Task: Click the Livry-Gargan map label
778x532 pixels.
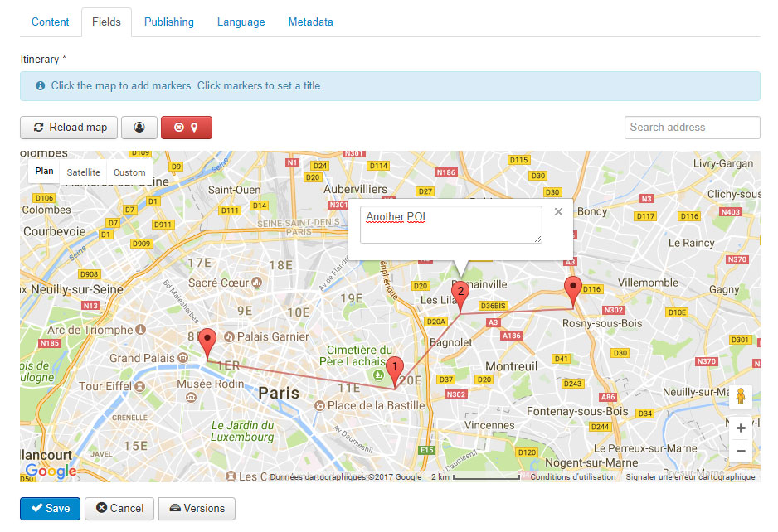Action: (x=723, y=163)
